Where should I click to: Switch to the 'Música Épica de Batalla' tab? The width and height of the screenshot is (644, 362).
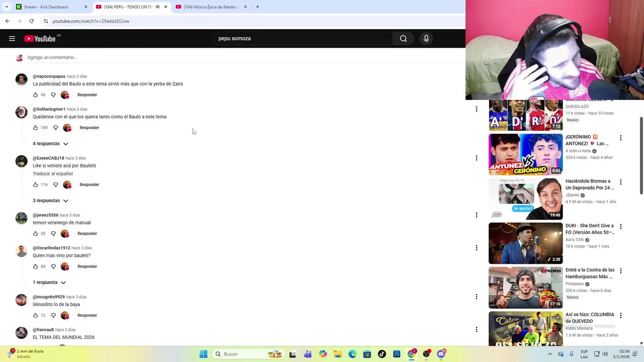click(x=211, y=7)
